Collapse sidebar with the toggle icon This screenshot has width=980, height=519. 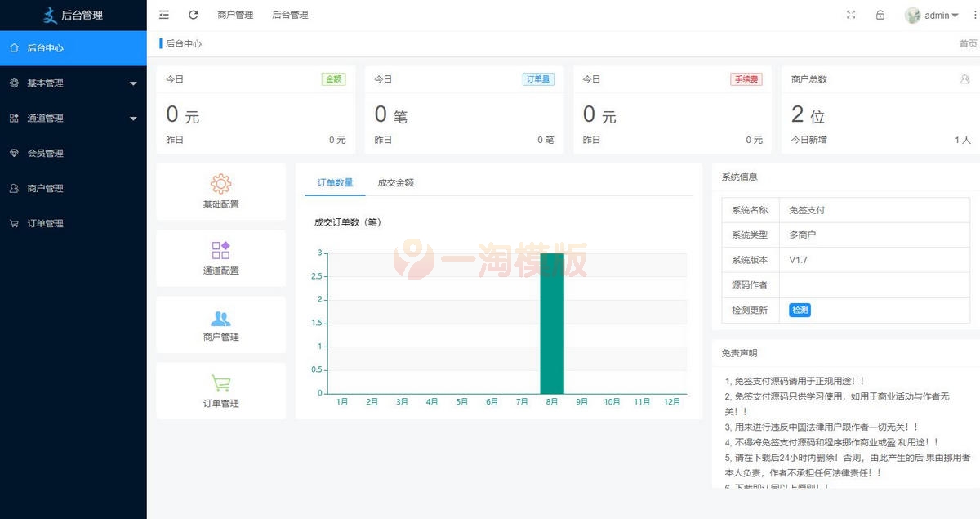[x=163, y=14]
